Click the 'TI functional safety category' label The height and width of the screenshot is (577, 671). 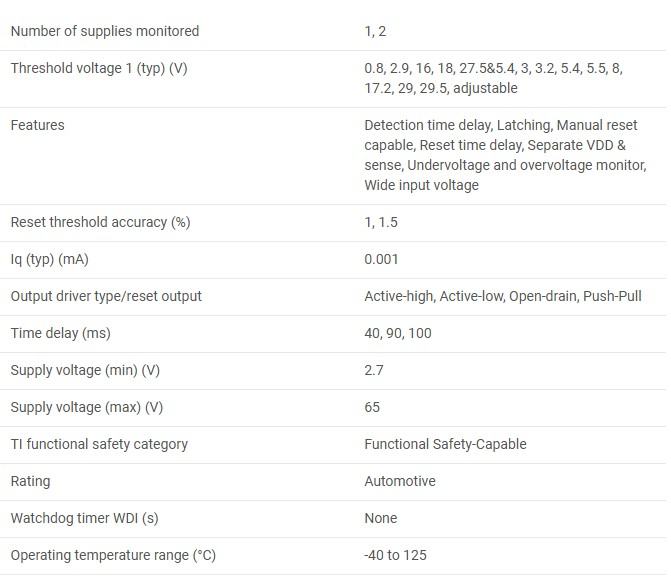[x=99, y=444]
